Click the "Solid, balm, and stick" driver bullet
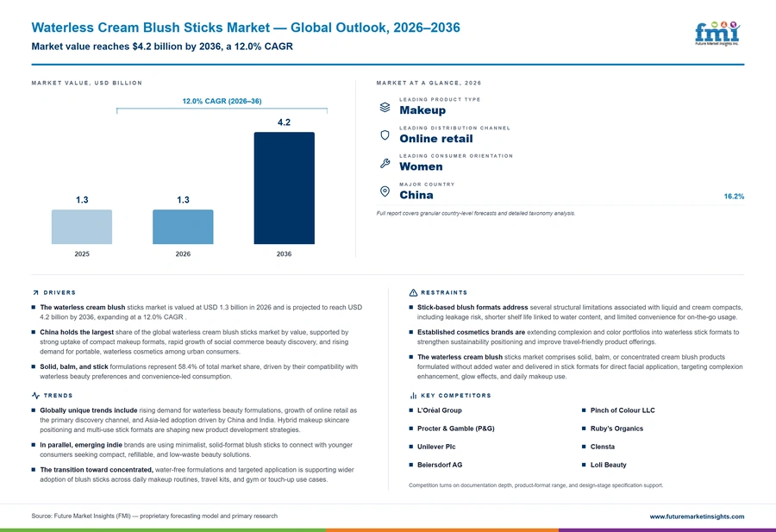The image size is (776, 532). (198, 372)
